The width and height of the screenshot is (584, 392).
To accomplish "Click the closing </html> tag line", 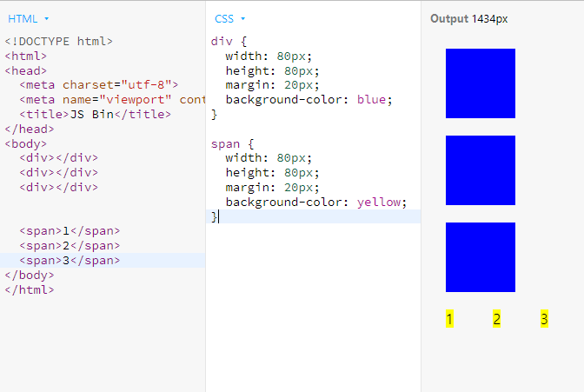I will [x=30, y=289].
